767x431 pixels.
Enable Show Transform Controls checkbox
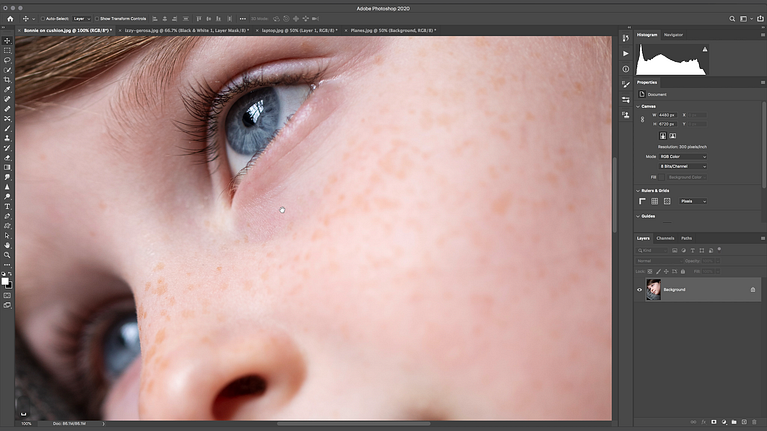97,19
